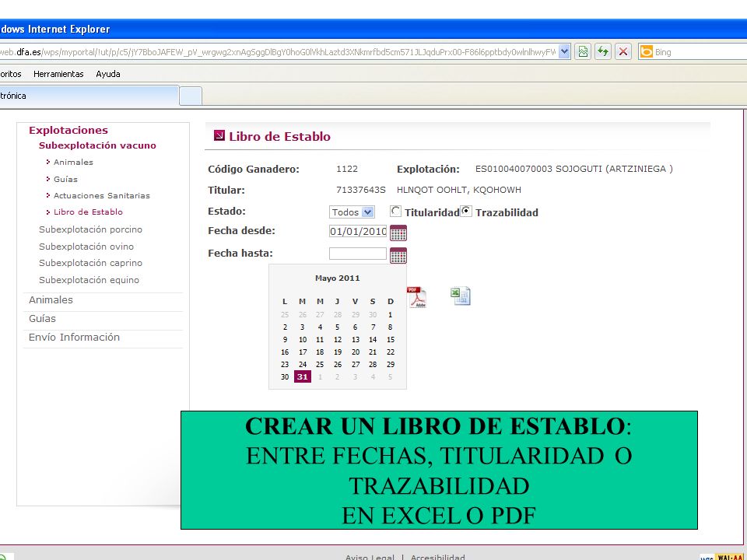The height and width of the screenshot is (560, 747).
Task: Click the Accesibilidad footer link
Action: 438,557
